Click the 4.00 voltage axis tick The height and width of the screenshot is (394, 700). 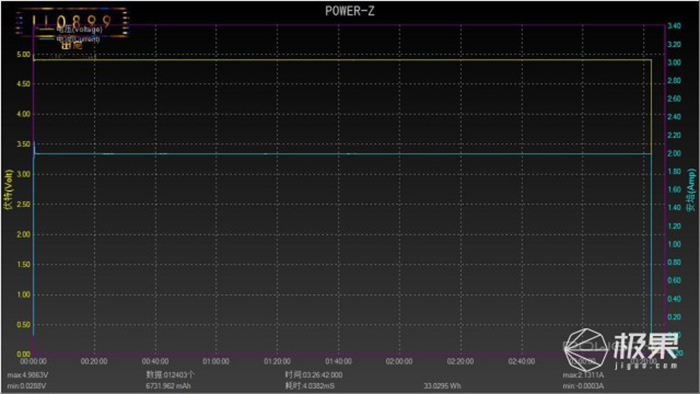coord(24,114)
